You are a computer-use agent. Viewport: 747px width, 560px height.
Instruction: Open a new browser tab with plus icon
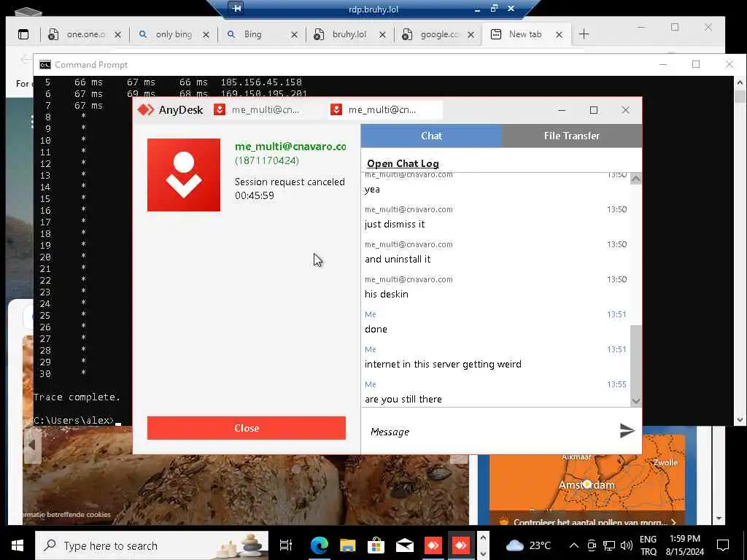pyautogui.click(x=584, y=34)
